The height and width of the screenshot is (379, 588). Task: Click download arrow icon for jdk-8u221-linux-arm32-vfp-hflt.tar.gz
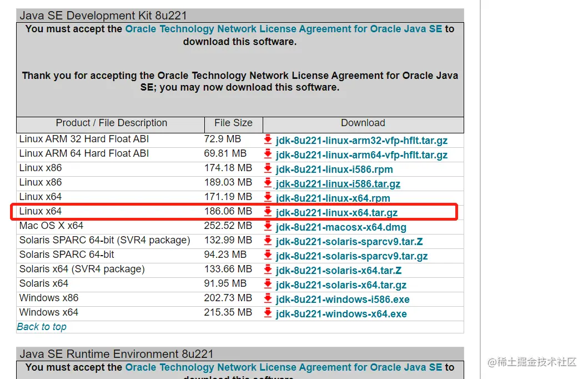coord(268,139)
